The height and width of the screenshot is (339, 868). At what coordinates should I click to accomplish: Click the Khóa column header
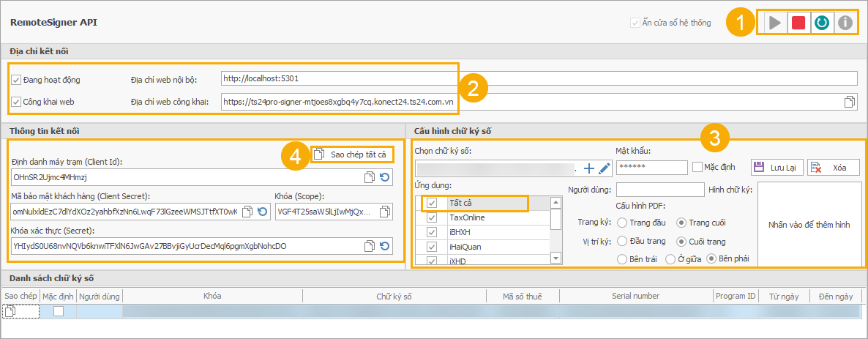click(x=212, y=297)
